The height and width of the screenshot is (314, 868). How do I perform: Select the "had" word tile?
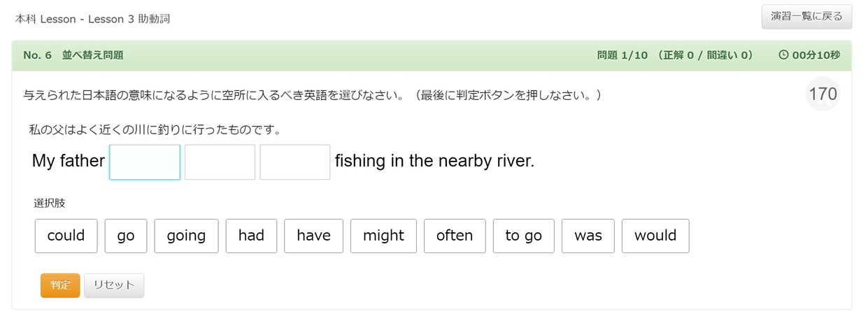click(251, 236)
